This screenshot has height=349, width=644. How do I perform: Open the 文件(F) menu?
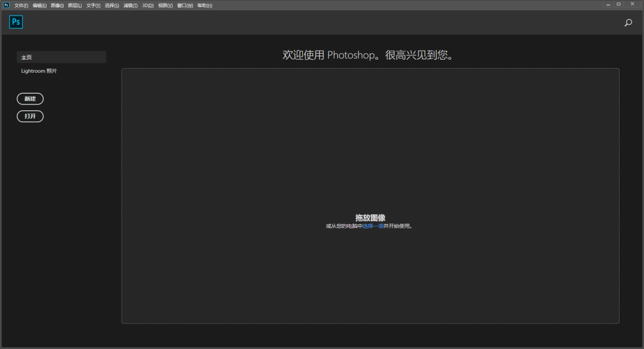coord(21,5)
